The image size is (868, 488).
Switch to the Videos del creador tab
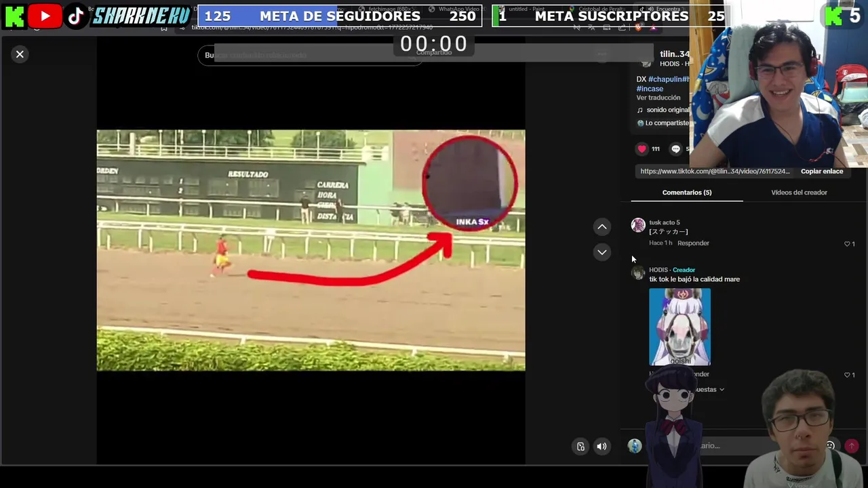pyautogui.click(x=799, y=192)
